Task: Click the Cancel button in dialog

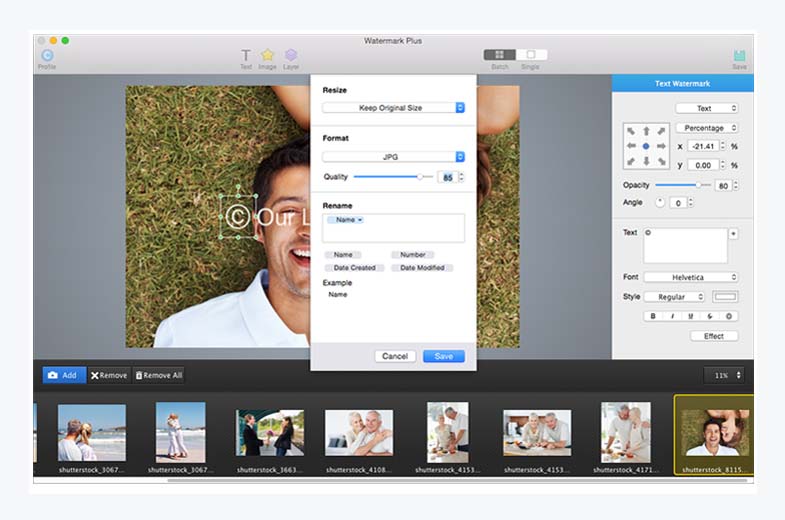Action: [x=395, y=356]
